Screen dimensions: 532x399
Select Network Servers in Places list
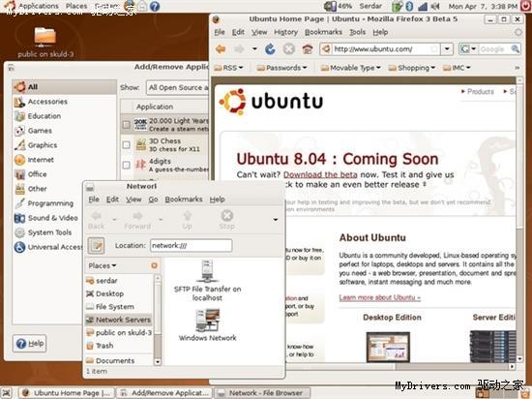coord(118,320)
